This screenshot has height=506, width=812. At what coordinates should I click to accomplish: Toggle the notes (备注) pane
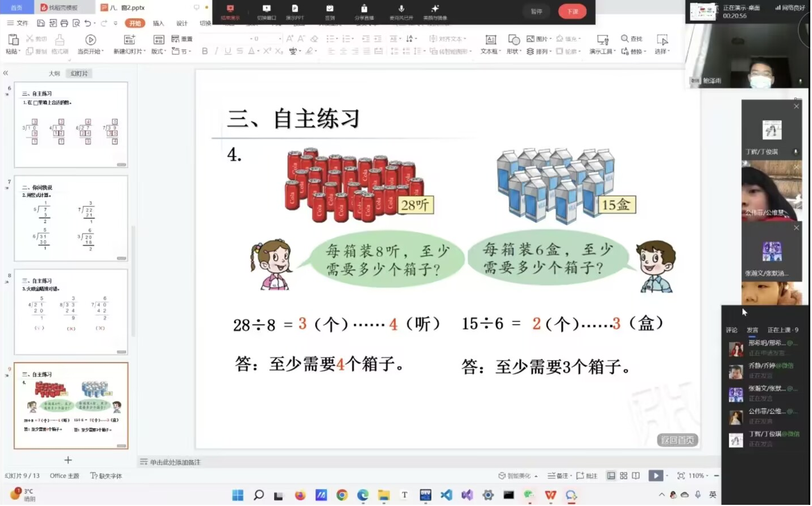coord(558,476)
